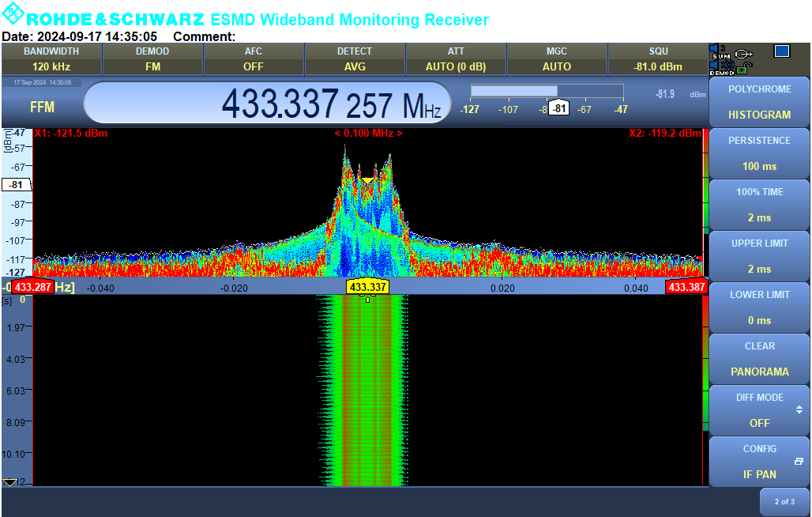Click the blue square recording indicator

(781, 51)
